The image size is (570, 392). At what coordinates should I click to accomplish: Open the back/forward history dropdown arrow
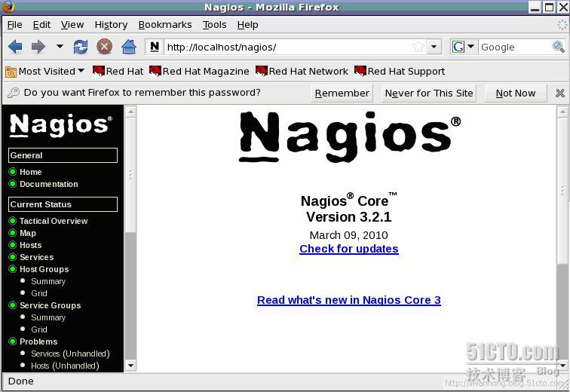[x=60, y=47]
